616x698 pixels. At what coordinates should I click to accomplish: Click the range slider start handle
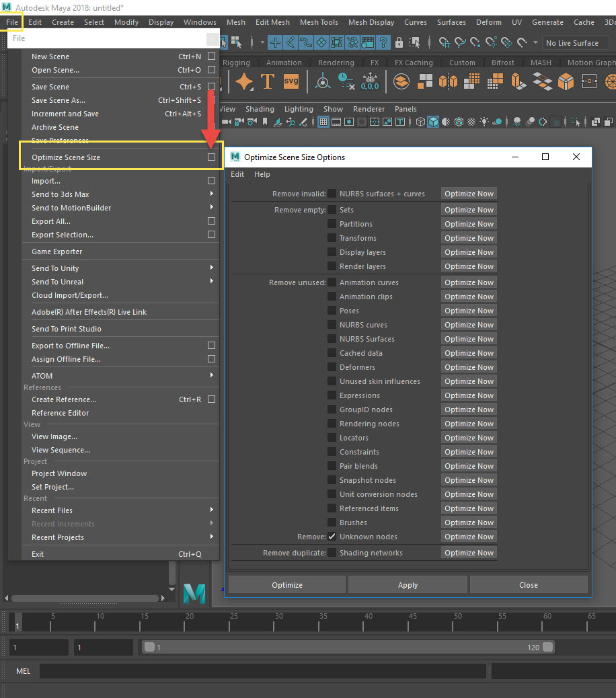coord(149,647)
